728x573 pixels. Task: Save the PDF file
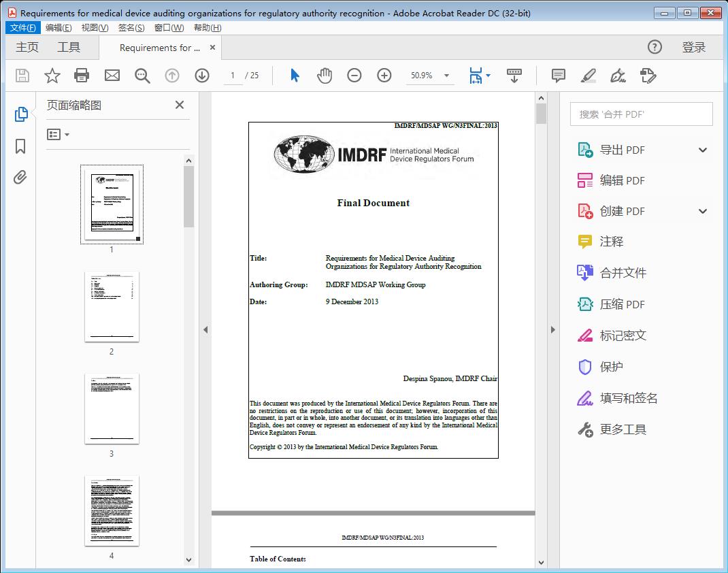[x=22, y=76]
